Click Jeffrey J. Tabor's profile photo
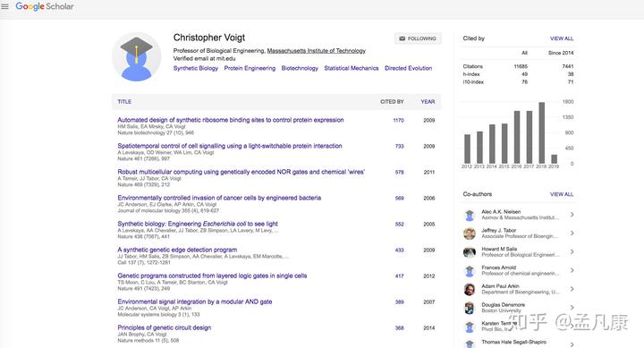644x348 pixels. click(x=470, y=233)
